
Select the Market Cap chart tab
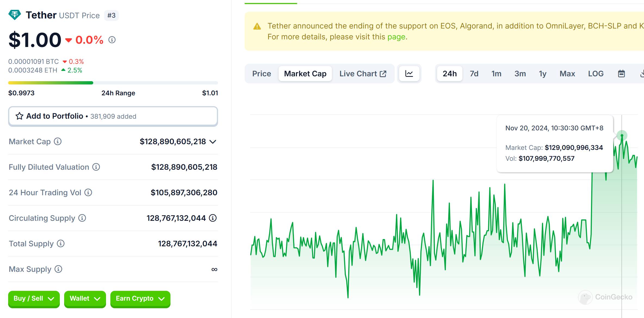305,74
